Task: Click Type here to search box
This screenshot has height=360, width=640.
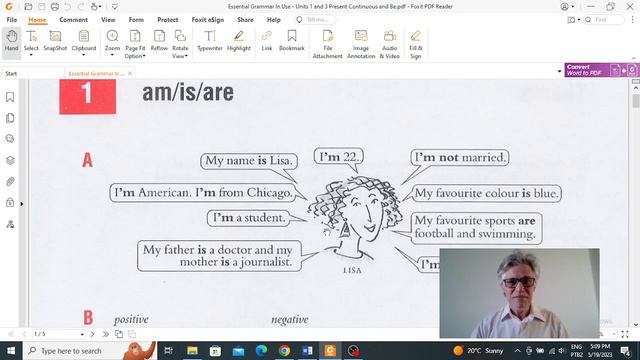Action: click(90, 351)
